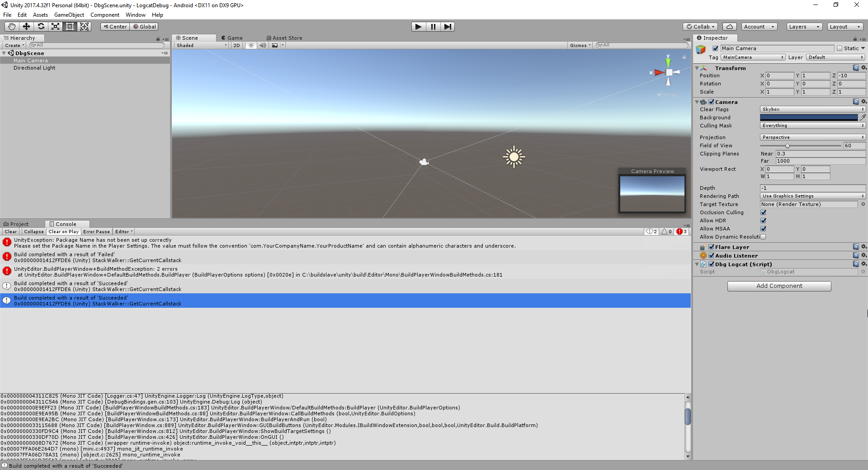Open Flare Layer help reference

(856, 247)
